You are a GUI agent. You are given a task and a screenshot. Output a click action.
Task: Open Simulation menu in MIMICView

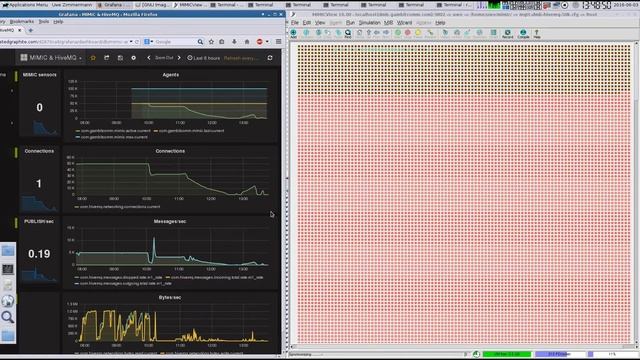[x=369, y=23]
